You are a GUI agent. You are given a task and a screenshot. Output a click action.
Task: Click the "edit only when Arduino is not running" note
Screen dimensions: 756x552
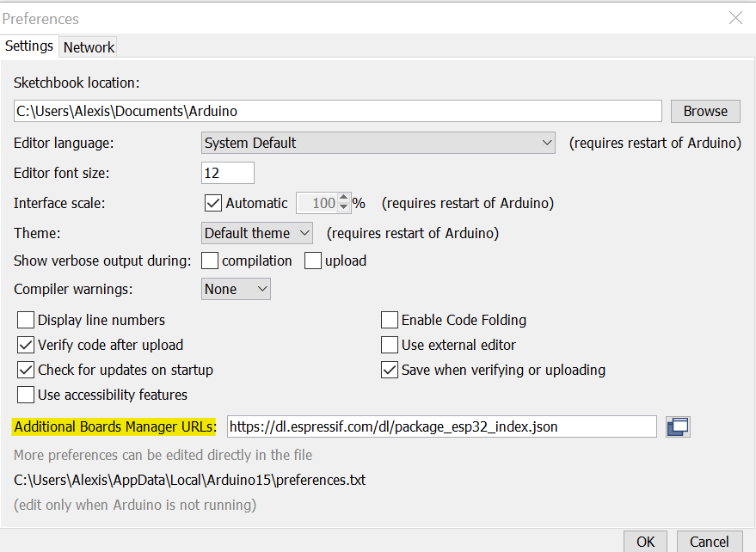(x=135, y=505)
